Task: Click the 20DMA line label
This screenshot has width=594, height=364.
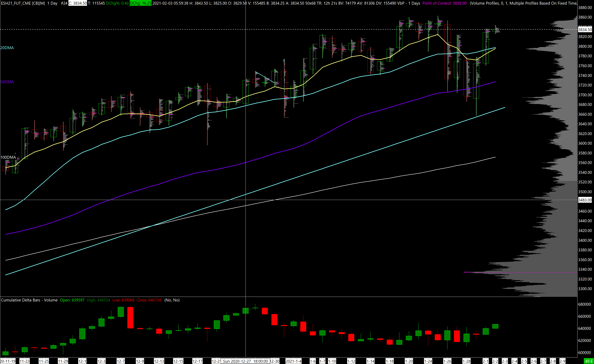Action: click(7, 48)
